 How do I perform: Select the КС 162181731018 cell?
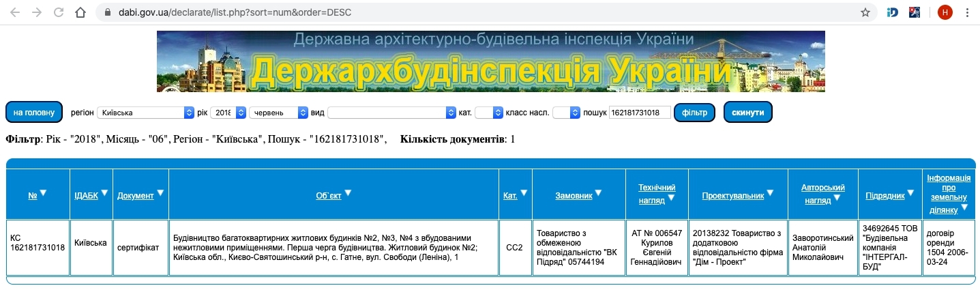click(x=38, y=247)
